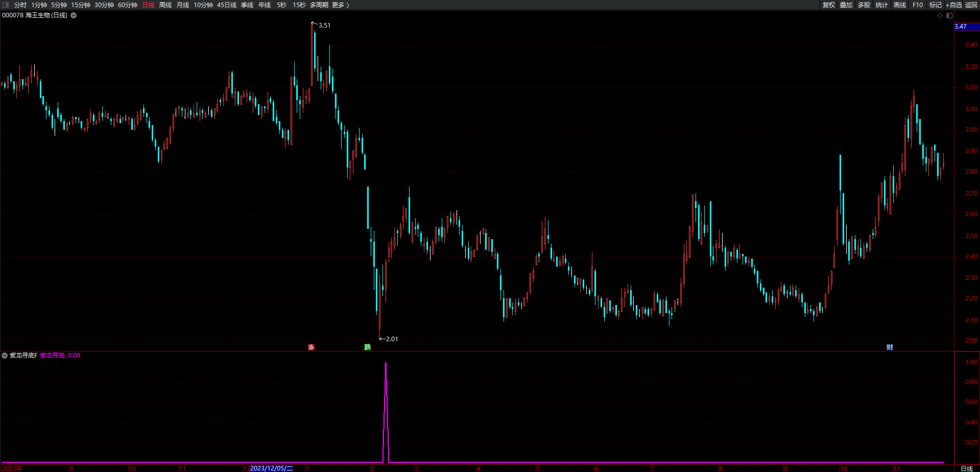Viewport: 980px width, 472px height.
Task: Click the diamond icon above the price axis
Action: tap(940, 15)
